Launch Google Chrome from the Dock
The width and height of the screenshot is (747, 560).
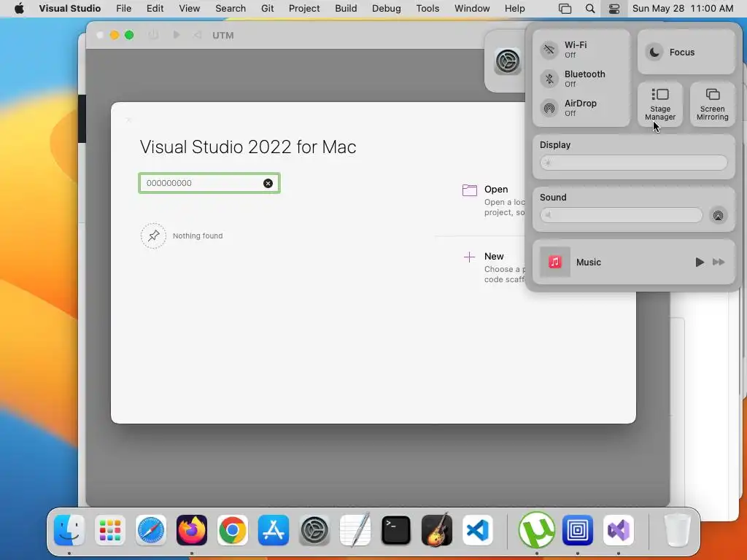[233, 530]
